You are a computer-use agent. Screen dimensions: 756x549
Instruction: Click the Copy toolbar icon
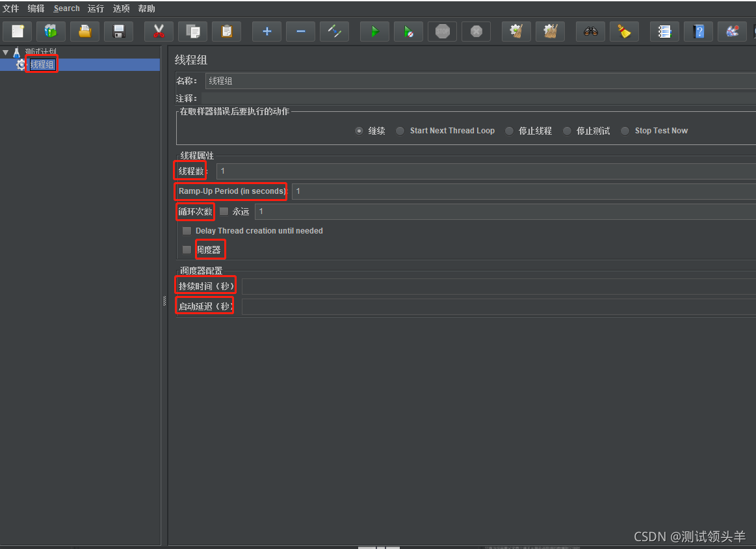click(x=193, y=31)
